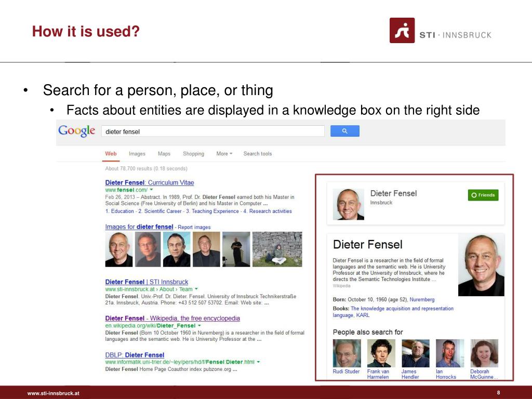Jump to 1. Education sitelink
Viewport: 532px width, 399px height.
(x=119, y=211)
